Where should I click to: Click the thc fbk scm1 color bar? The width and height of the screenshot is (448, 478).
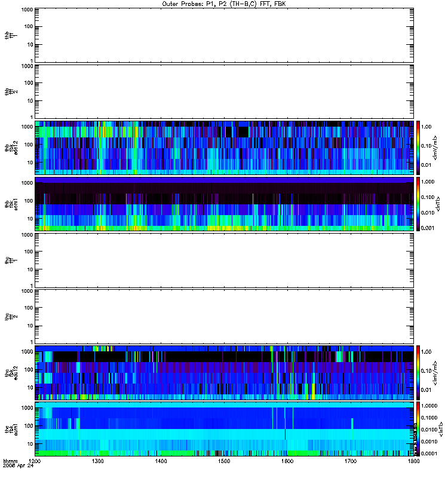(418, 429)
